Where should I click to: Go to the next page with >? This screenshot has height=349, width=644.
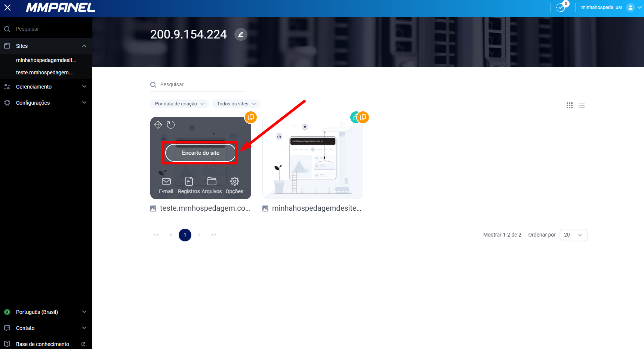[x=199, y=235]
